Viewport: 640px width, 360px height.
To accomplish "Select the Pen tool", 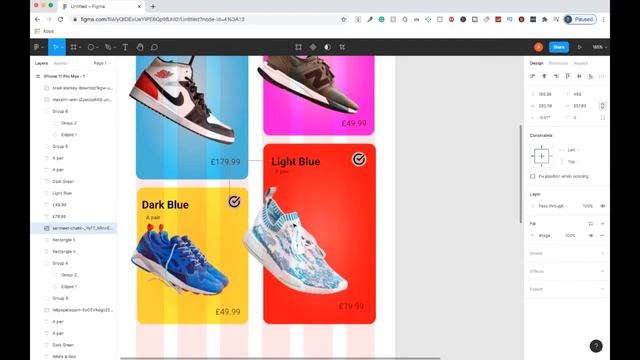I will (110, 47).
